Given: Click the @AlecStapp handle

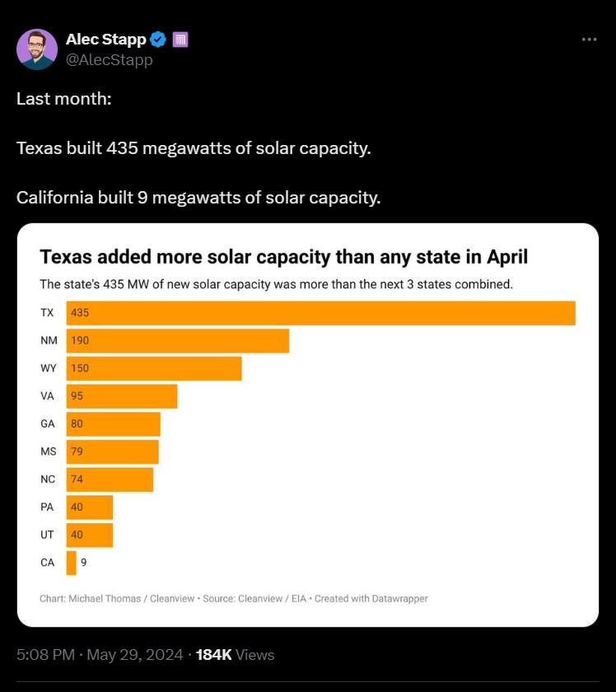Looking at the screenshot, I should [109, 59].
